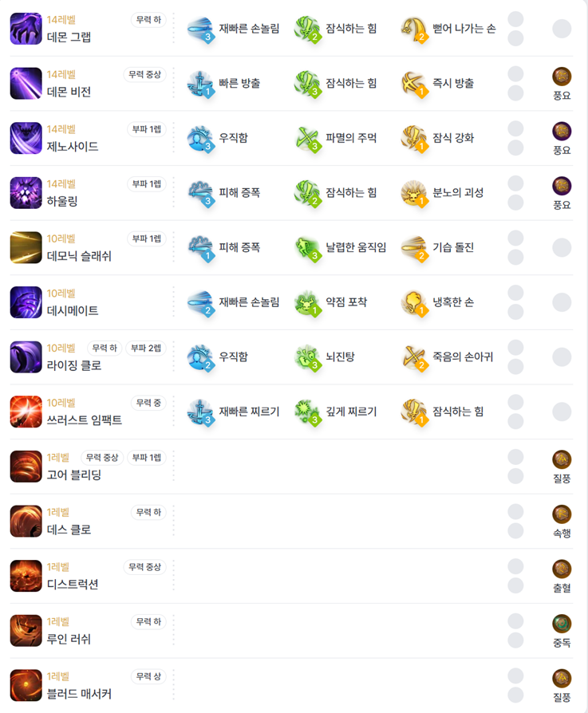Image resolution: width=588 pixels, height=713 pixels.
Task: Click the 뻗어 나가는 손 tripod icon
Action: [x=414, y=29]
